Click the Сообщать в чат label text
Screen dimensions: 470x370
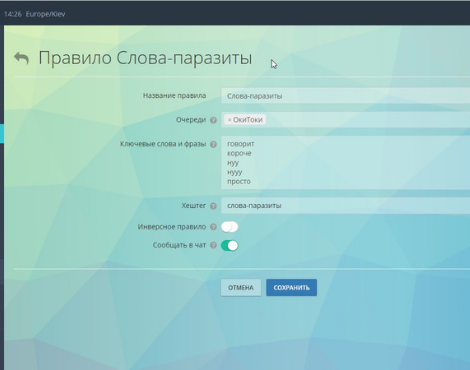click(x=179, y=245)
